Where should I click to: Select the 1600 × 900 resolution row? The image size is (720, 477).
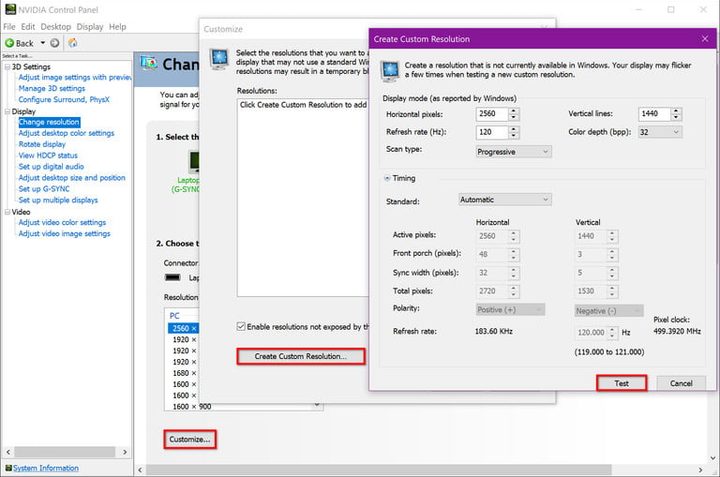coord(192,406)
